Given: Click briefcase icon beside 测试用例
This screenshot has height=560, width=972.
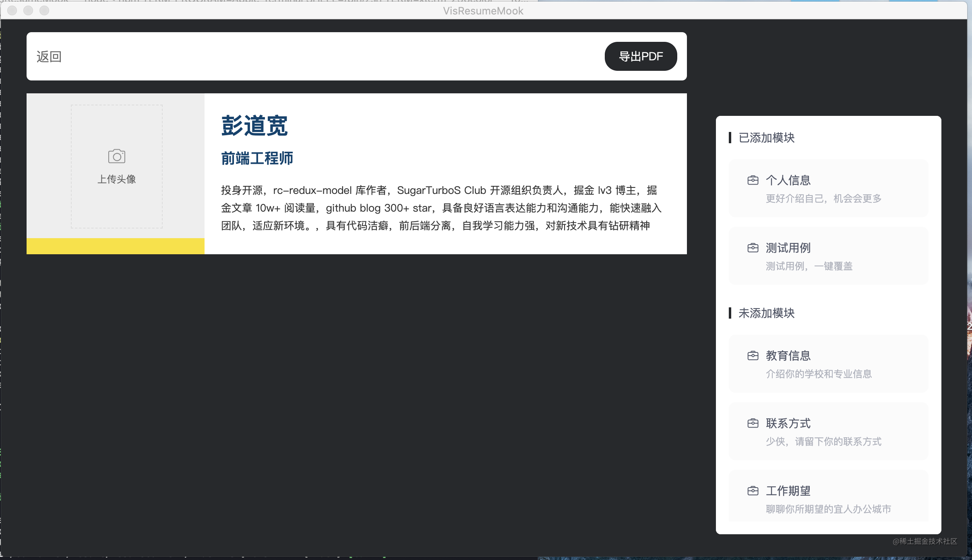Looking at the screenshot, I should pos(753,248).
